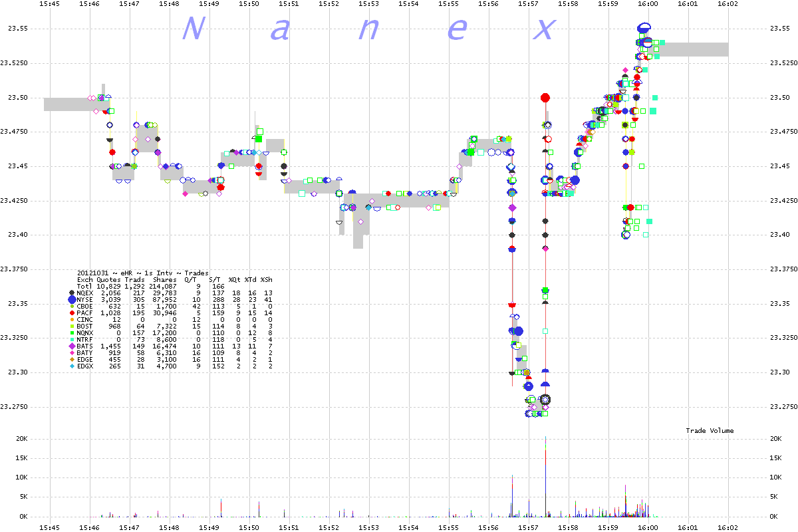Viewport: 798px width, 532px height.
Task: Click the PACF shares value 30,946
Action: (165, 313)
